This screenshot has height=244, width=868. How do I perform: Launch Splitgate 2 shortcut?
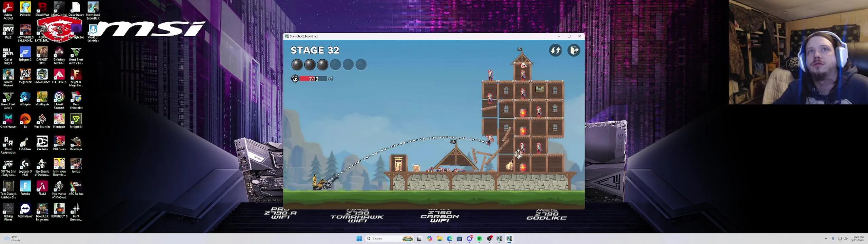[x=25, y=54]
